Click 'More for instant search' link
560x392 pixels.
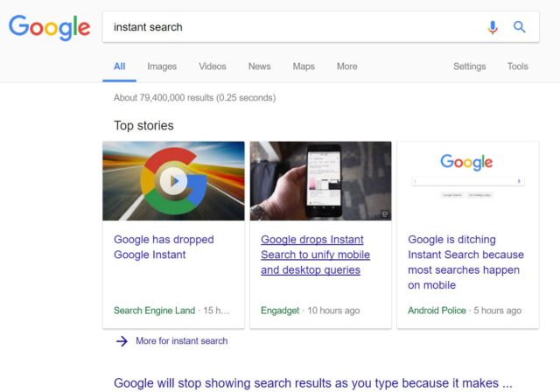coord(181,341)
